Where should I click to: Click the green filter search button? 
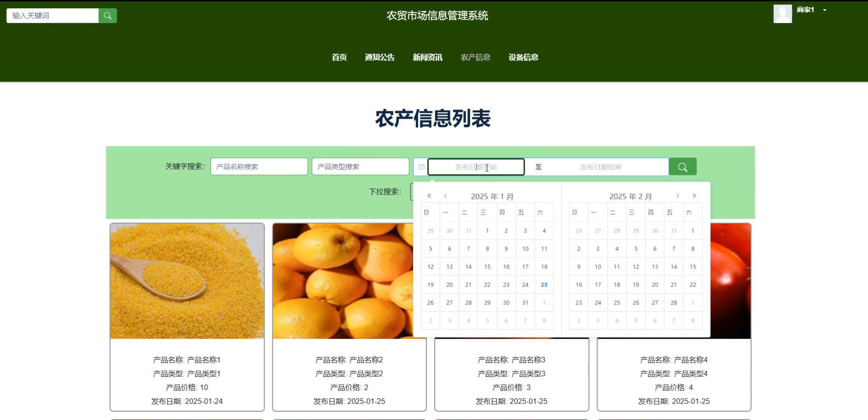pos(683,167)
